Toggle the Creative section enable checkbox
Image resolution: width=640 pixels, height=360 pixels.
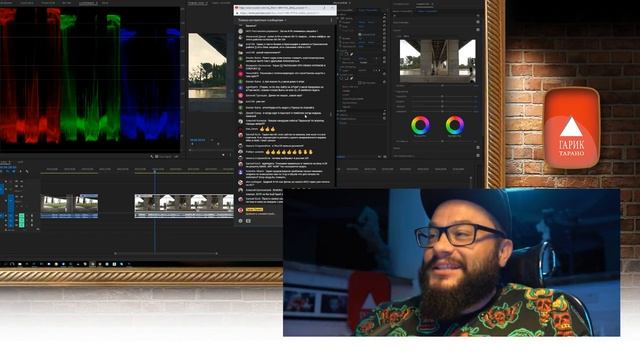click(x=478, y=30)
